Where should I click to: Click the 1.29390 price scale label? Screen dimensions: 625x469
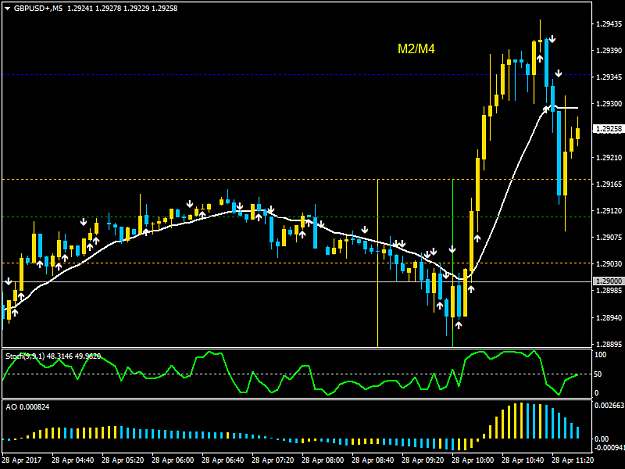[609, 51]
